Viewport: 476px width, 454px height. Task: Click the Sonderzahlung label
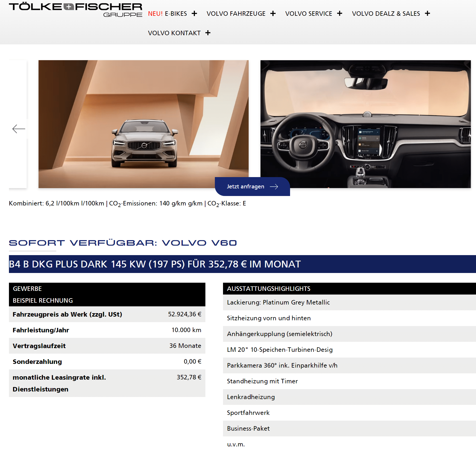coord(37,362)
